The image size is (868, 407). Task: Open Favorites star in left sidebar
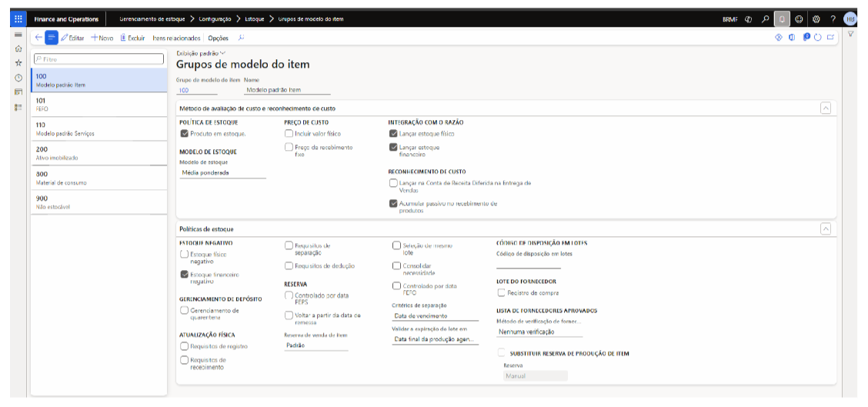[x=18, y=63]
